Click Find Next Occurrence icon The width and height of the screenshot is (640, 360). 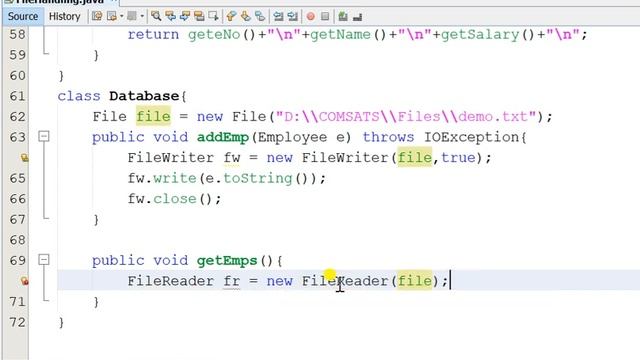tap(185, 16)
